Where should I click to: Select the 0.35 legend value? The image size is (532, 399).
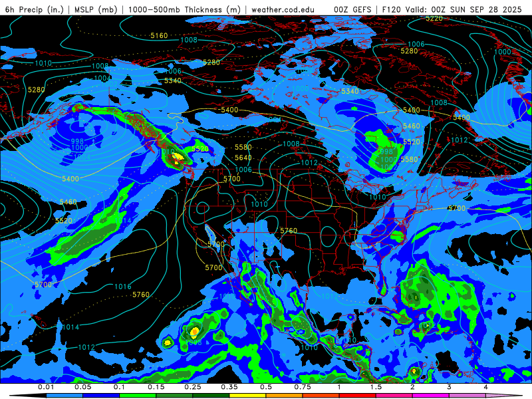229,387
